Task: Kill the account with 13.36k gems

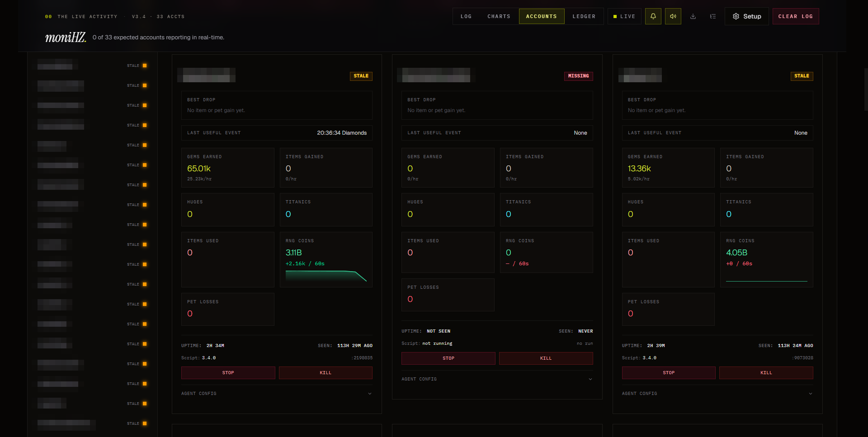Action: 766,373
